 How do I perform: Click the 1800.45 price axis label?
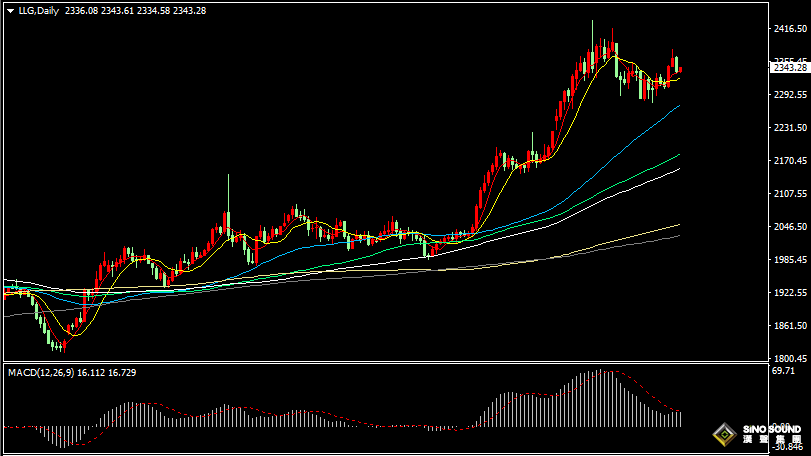click(789, 359)
